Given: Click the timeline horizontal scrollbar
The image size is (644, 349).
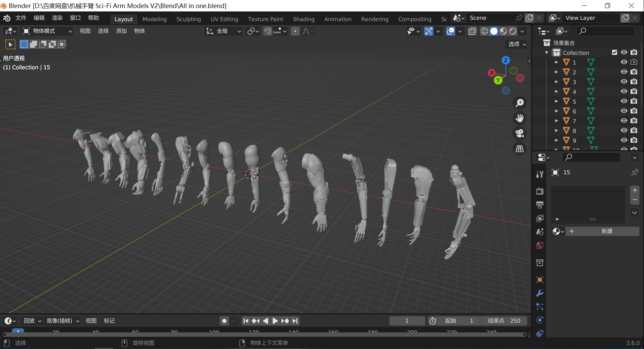Looking at the screenshot, I should pyautogui.click(x=264, y=335).
